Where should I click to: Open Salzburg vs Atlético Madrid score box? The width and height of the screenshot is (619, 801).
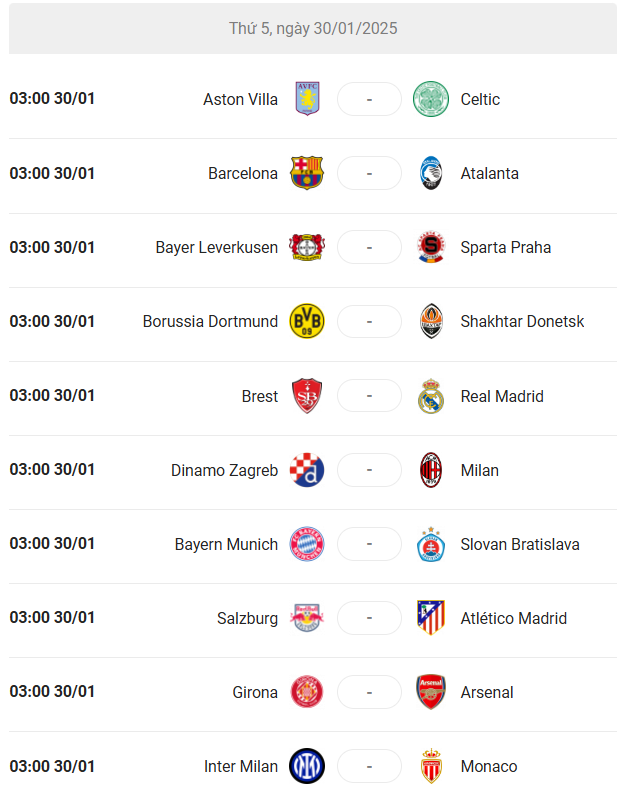369,618
